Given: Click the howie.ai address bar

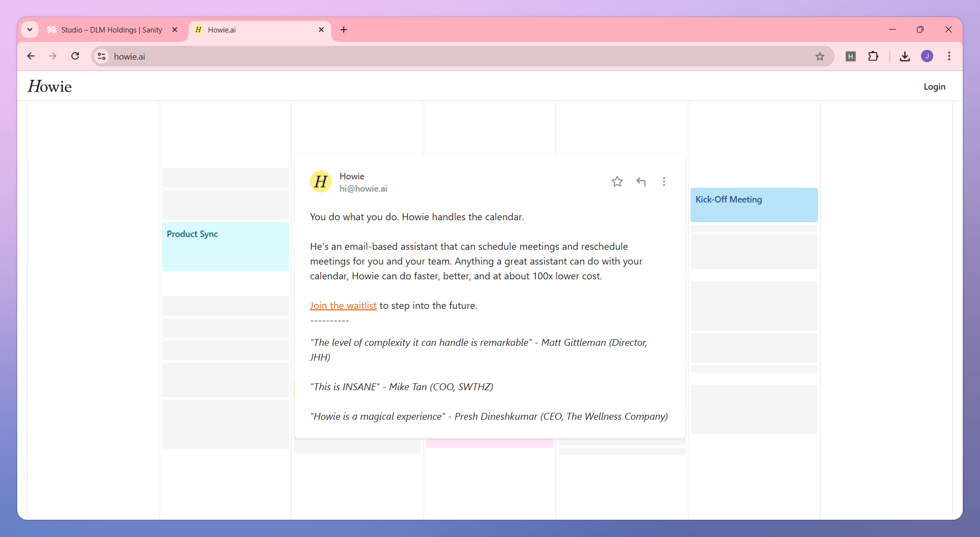Looking at the screenshot, I should [x=443, y=57].
